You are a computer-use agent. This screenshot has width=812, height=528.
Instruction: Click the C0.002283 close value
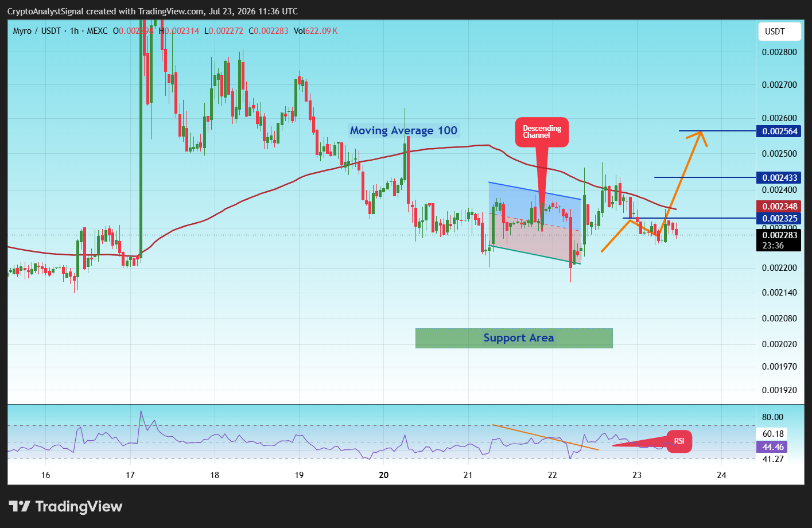(x=268, y=31)
